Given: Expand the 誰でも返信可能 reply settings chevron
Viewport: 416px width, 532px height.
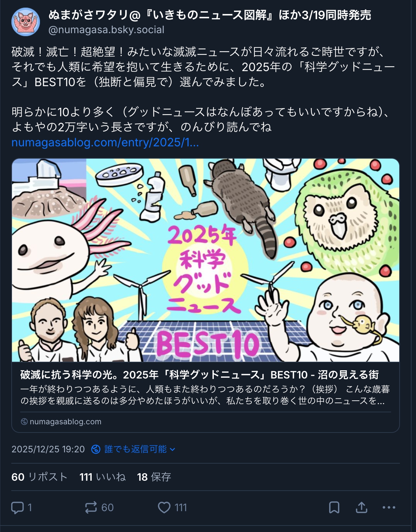Looking at the screenshot, I should tap(172, 449).
